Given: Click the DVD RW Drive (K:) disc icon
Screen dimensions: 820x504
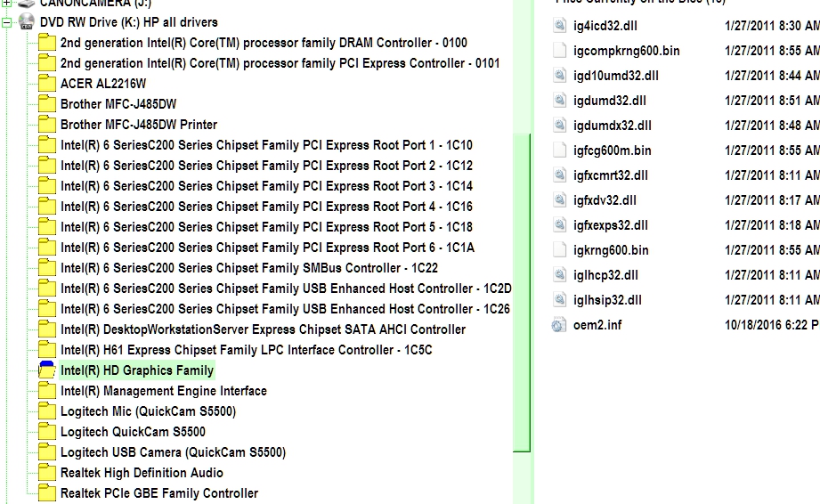Looking at the screenshot, I should pos(26,21).
